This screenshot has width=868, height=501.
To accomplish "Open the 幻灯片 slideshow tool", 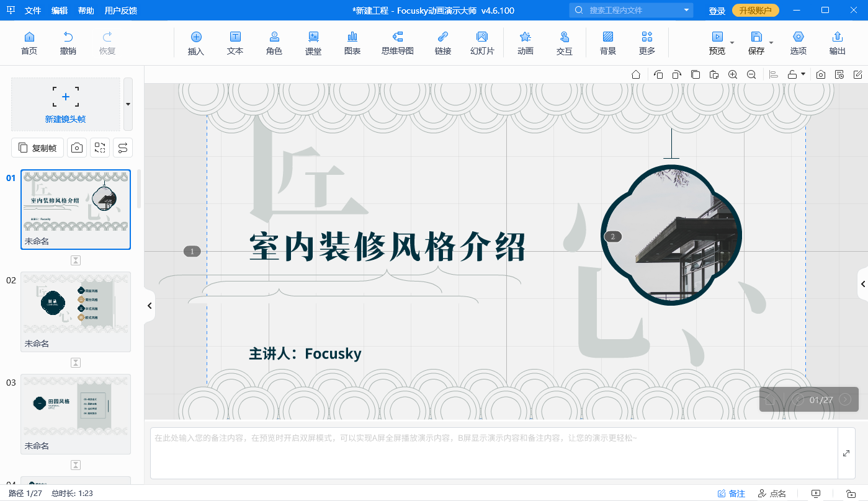I will click(482, 43).
